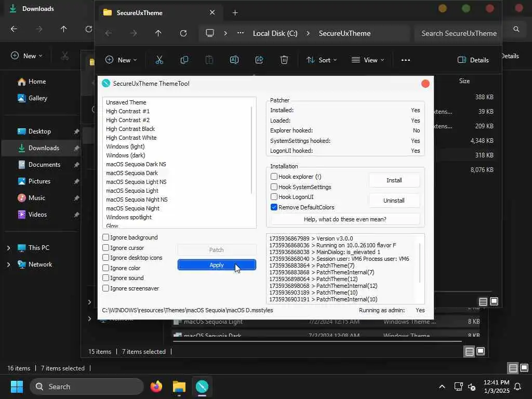Image resolution: width=532 pixels, height=399 pixels.
Task: Click the Rename icon in SecureUxTheme toolbar
Action: [234, 60]
